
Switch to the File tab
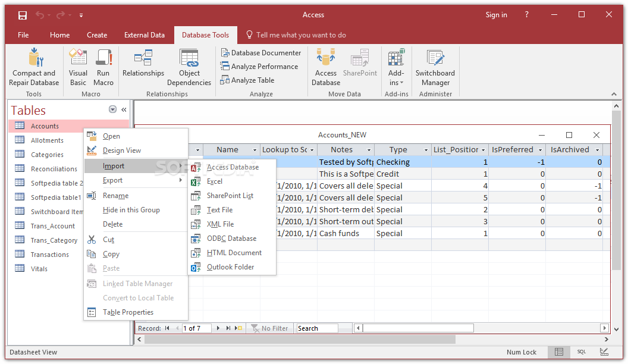click(x=23, y=35)
